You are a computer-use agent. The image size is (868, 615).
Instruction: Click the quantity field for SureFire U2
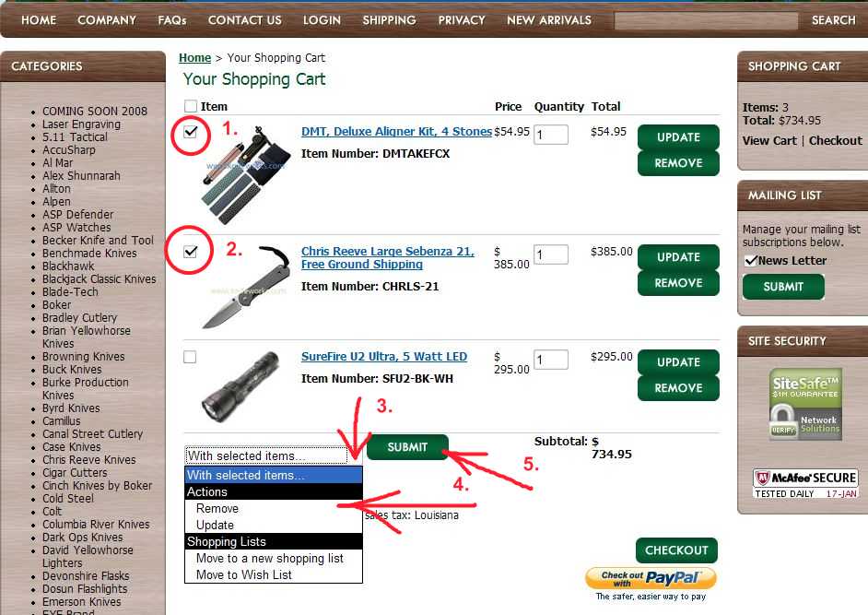(551, 361)
